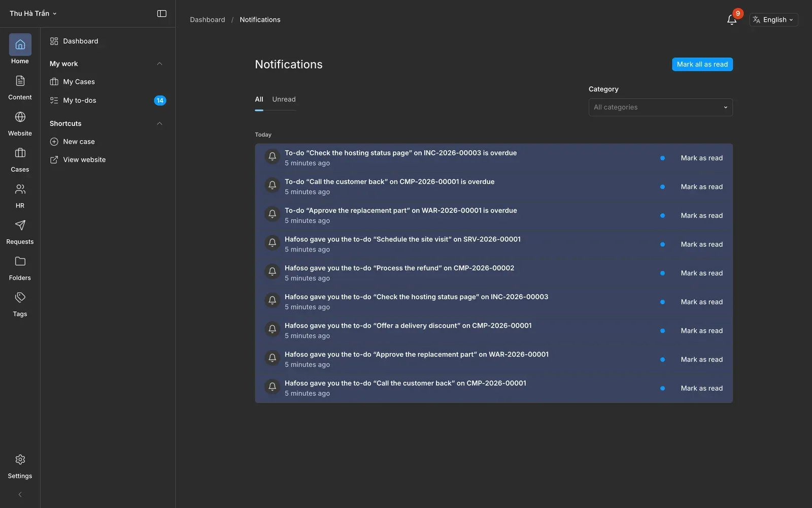812x508 pixels.
Task: Collapse the Shortcuts section chevron
Action: [159, 123]
